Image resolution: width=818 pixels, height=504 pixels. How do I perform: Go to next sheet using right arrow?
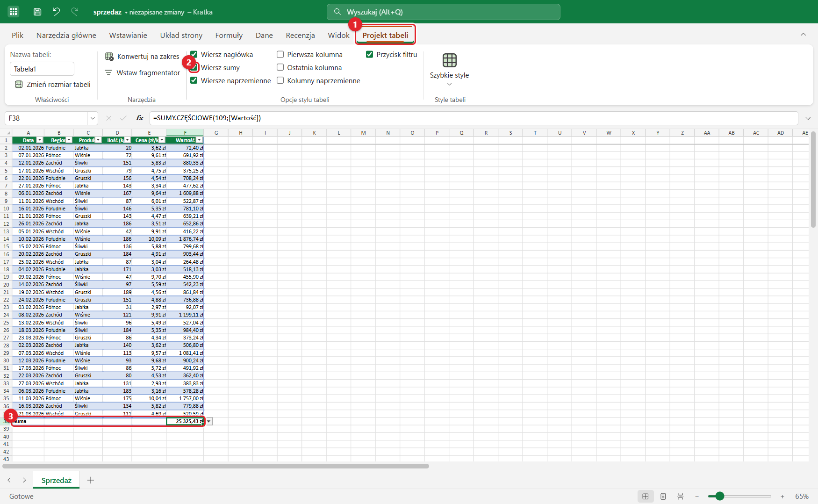(x=24, y=480)
